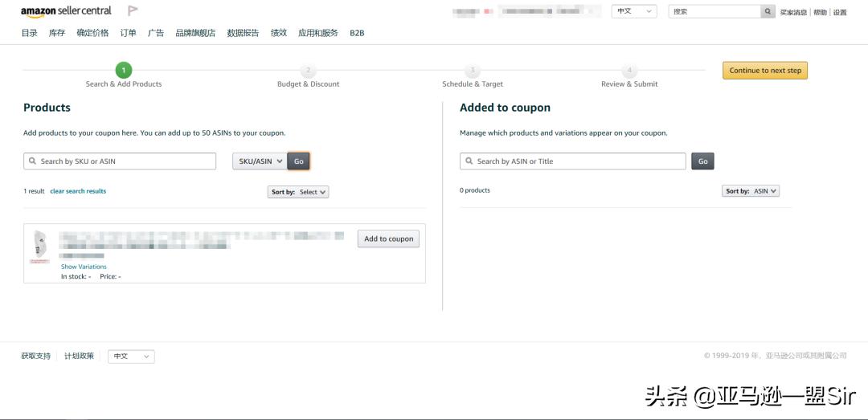Click the clear search results link
Image resolution: width=868 pixels, height=420 pixels.
tap(78, 191)
